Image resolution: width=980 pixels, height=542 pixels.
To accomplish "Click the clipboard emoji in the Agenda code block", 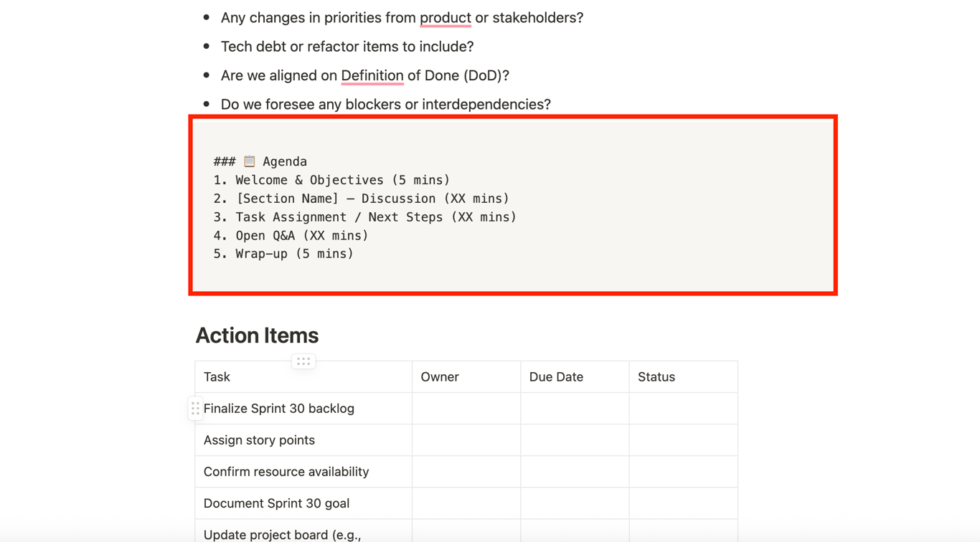I will [x=249, y=161].
